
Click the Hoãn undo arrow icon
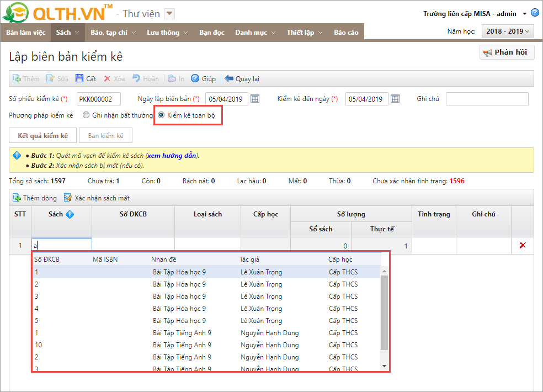(x=136, y=78)
